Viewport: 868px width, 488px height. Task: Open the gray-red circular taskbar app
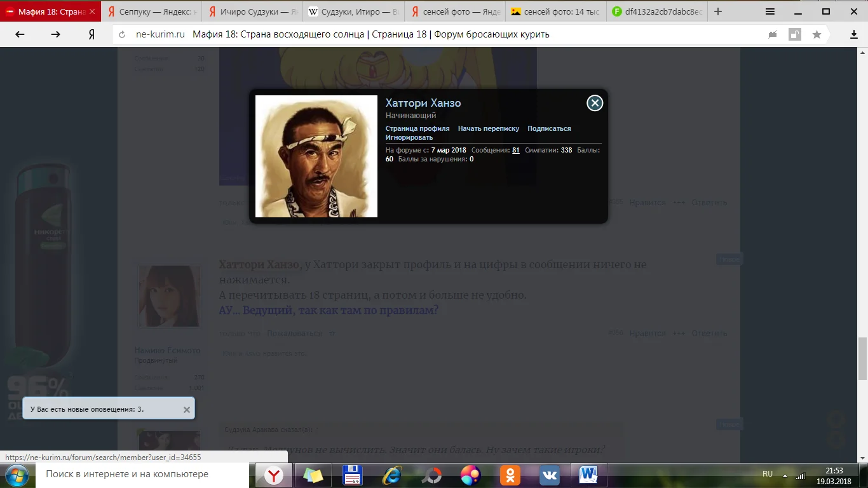pos(431,475)
